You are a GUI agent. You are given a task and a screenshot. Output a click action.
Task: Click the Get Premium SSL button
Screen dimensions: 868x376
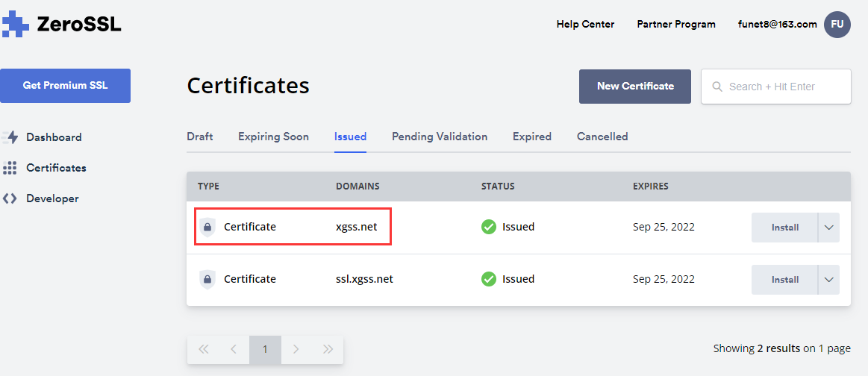click(x=66, y=86)
